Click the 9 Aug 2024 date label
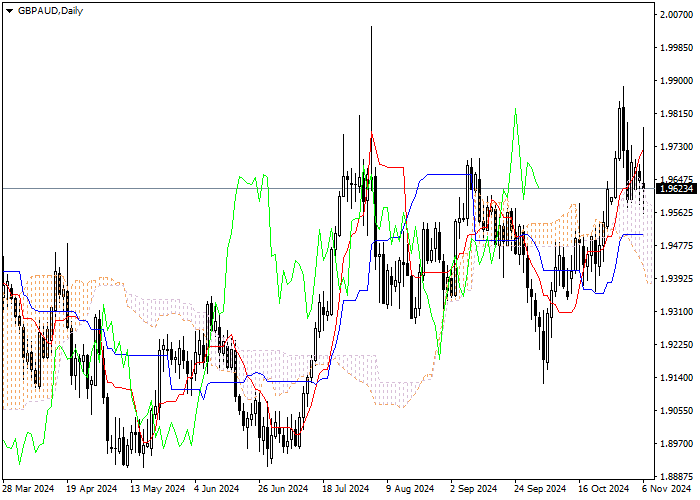The height and width of the screenshot is (500, 700). pos(410,489)
